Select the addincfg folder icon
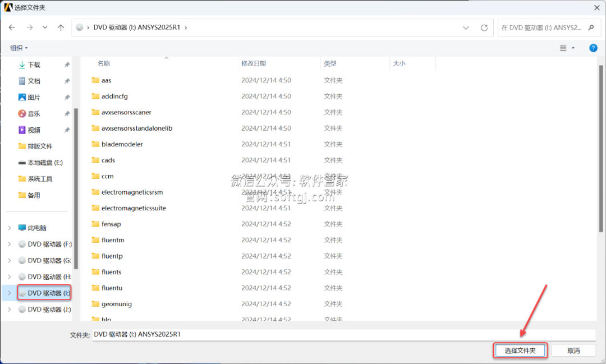 pos(95,96)
